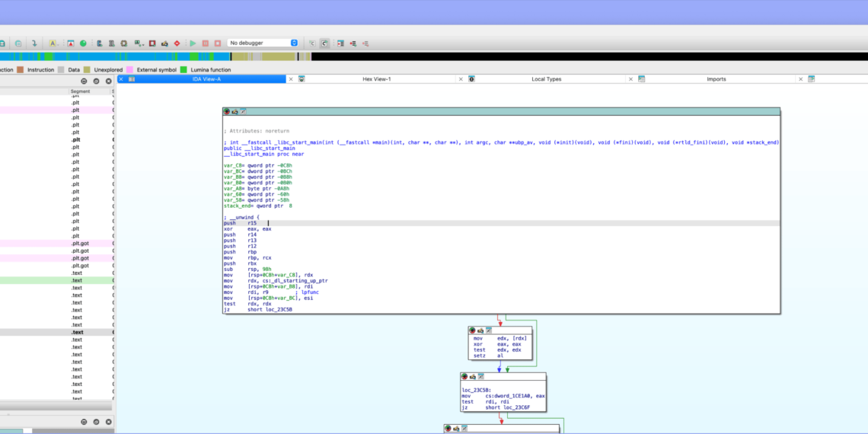Screen dimensions: 868x434
Task: Click the red diamond breakpoint toolbar icon
Action: [x=177, y=43]
